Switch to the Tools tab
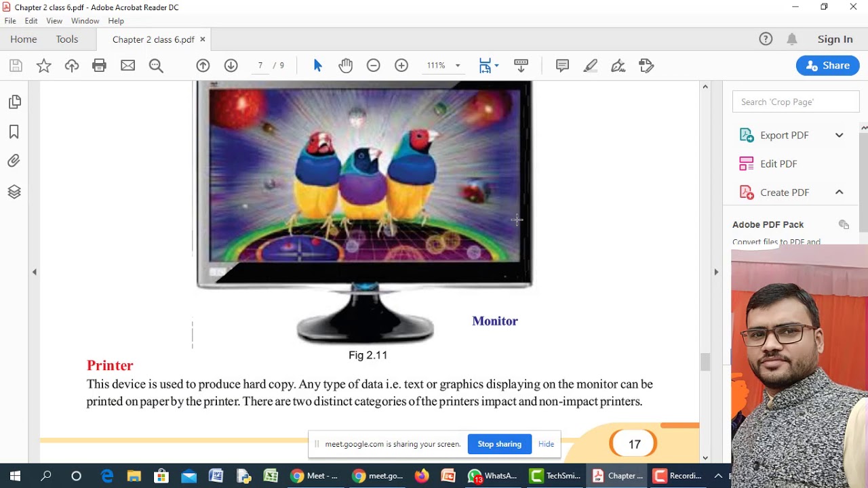Viewport: 868px width, 488px height. pos(67,39)
